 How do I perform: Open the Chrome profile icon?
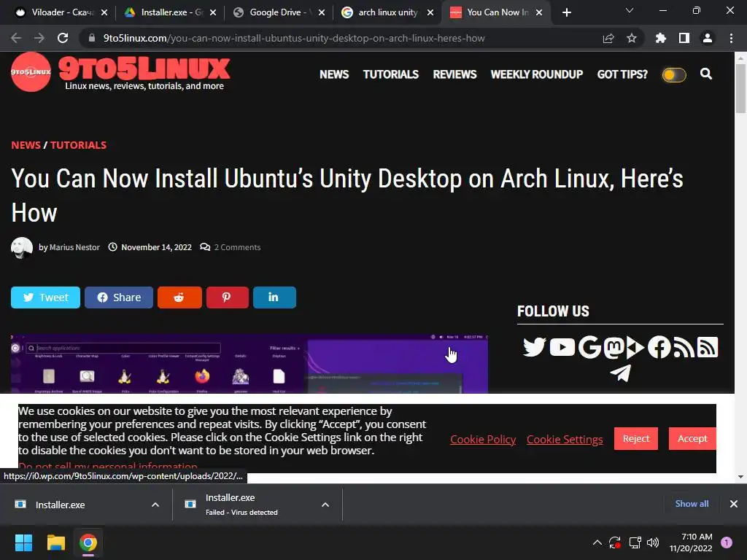point(708,38)
